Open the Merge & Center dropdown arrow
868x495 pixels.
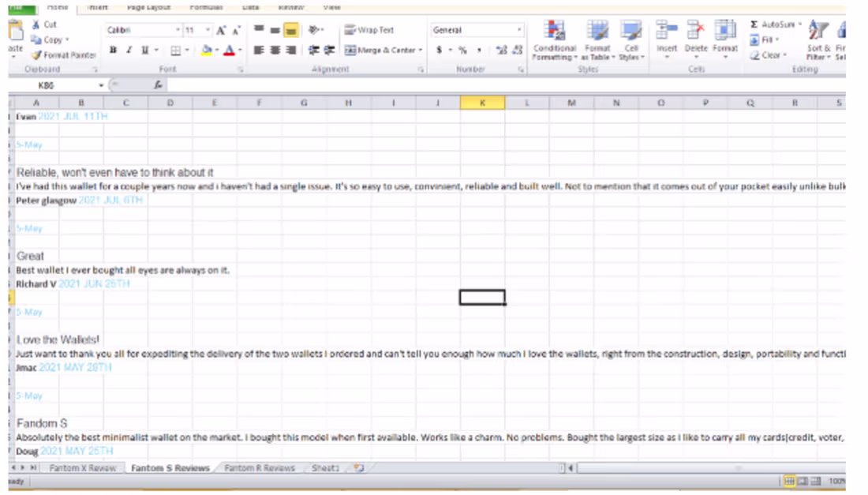[421, 51]
